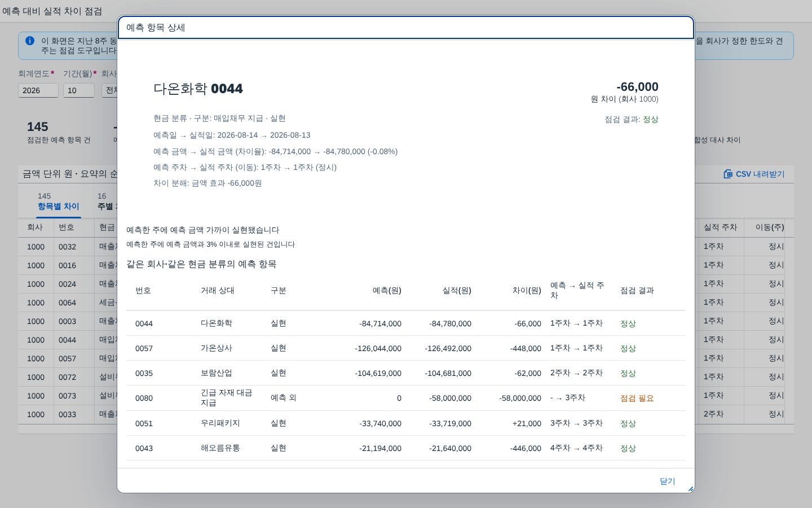Click the CSV 내려받기 download icon

coord(728,174)
